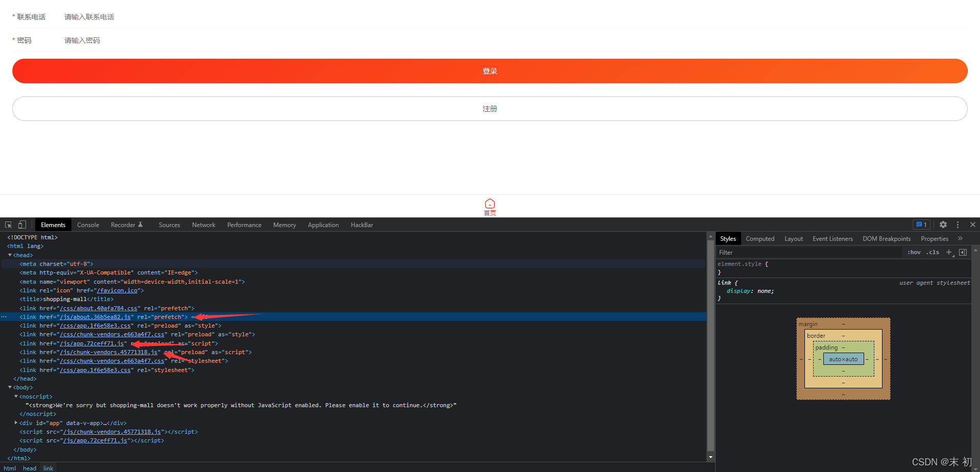Click the margin label in box model

tap(808, 324)
